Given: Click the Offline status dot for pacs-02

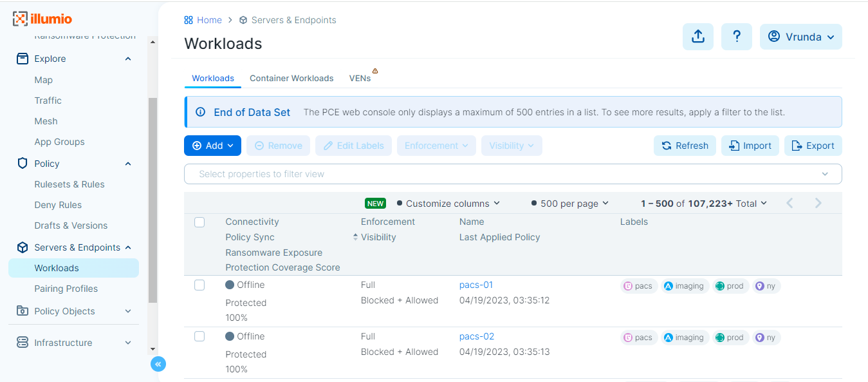Looking at the screenshot, I should pos(230,336).
